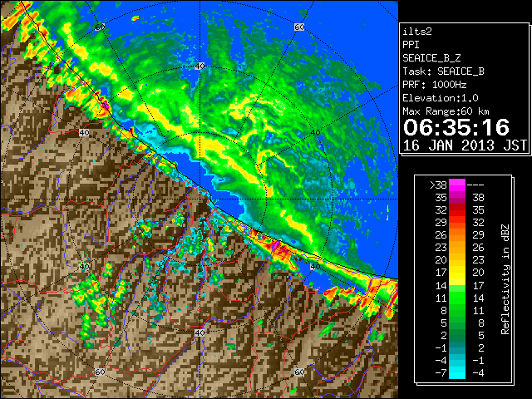The height and width of the screenshot is (399, 532).
Task: Click the '60' range ring label at lower right
Action: (x=299, y=372)
